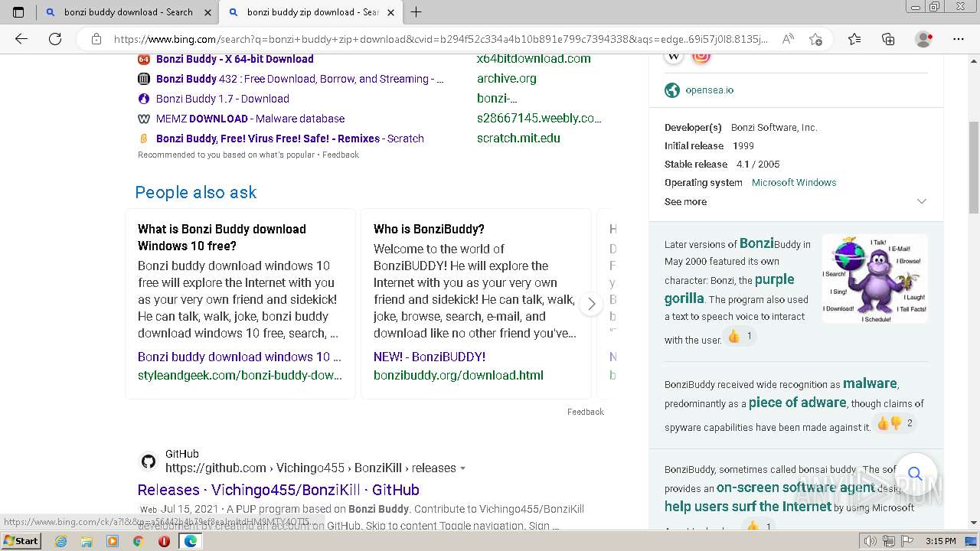
Task: Click the s28667145.weebly.co... domain text
Action: 539,119
